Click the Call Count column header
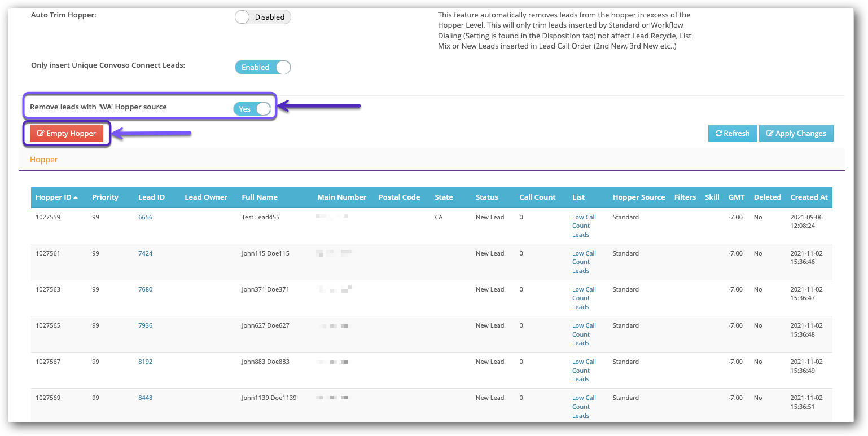This screenshot has height=436, width=868. tap(538, 197)
